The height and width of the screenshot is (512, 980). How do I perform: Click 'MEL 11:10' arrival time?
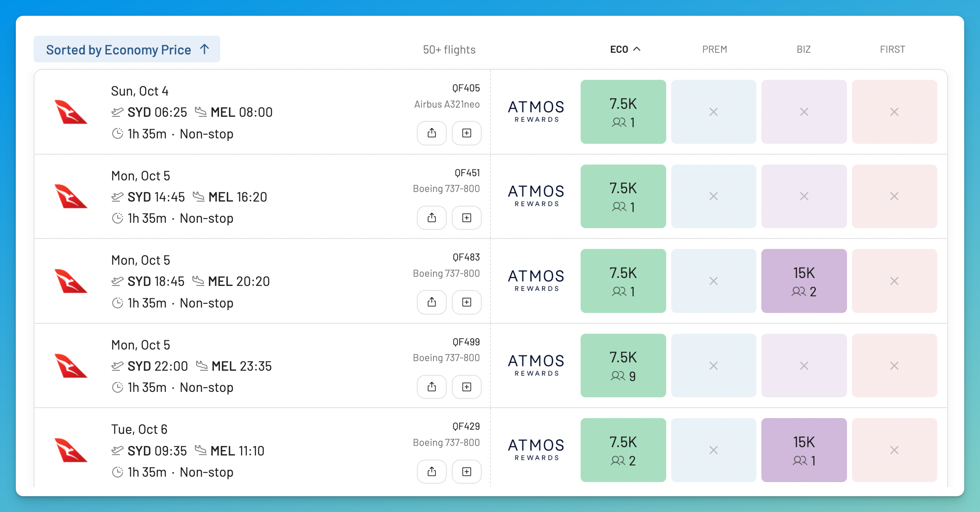[x=237, y=451]
